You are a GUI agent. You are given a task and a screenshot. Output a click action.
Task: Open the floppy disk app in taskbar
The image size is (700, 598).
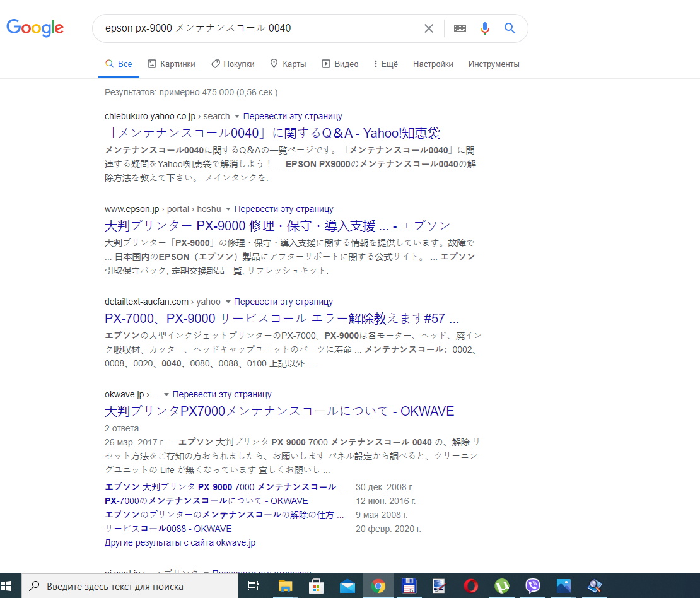click(x=409, y=586)
